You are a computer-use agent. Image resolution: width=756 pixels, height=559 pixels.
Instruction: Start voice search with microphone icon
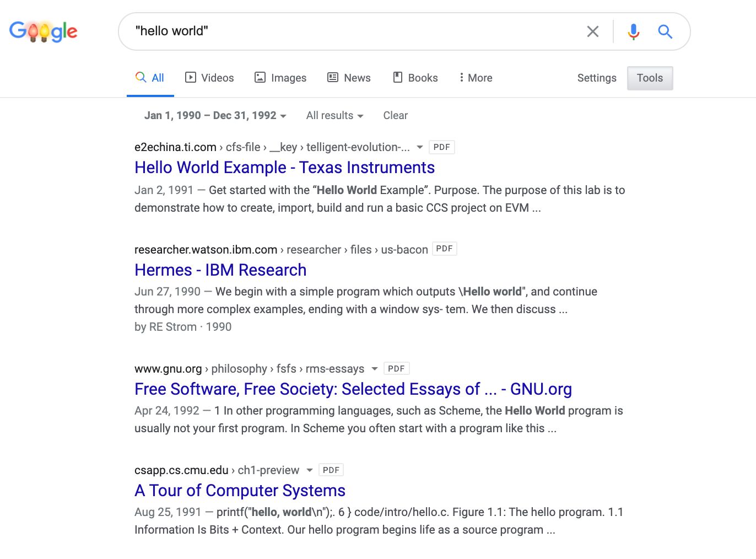[x=633, y=31]
